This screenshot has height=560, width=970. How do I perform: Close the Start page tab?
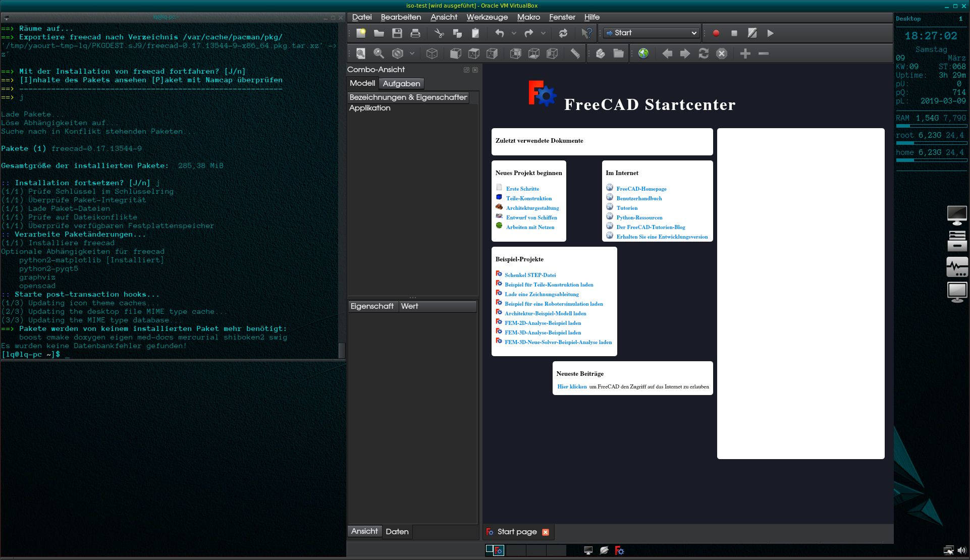tap(545, 532)
